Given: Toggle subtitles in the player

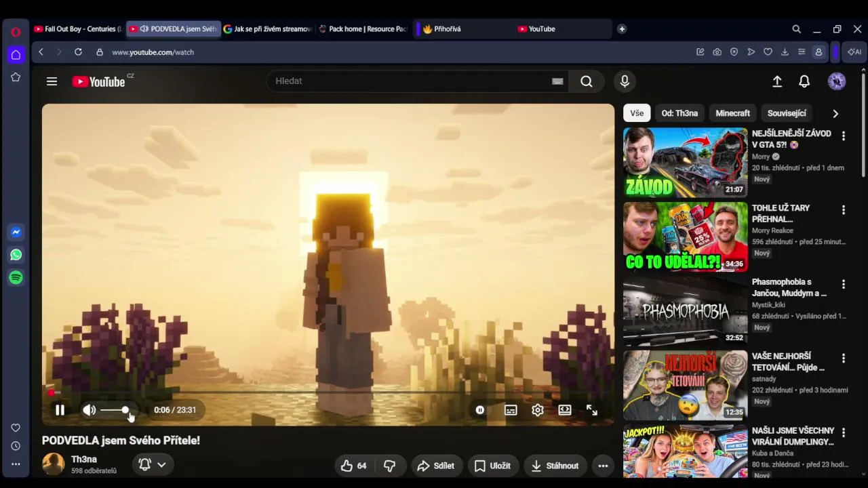Looking at the screenshot, I should coord(511,410).
